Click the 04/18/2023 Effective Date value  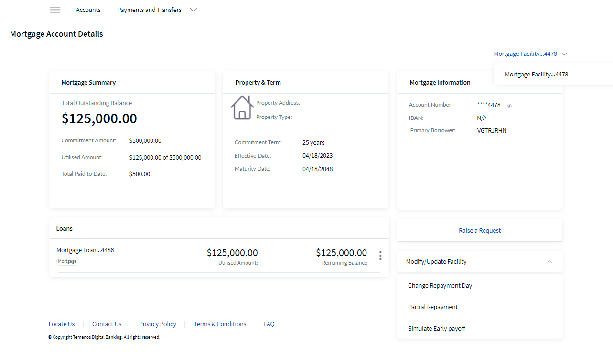tap(318, 156)
